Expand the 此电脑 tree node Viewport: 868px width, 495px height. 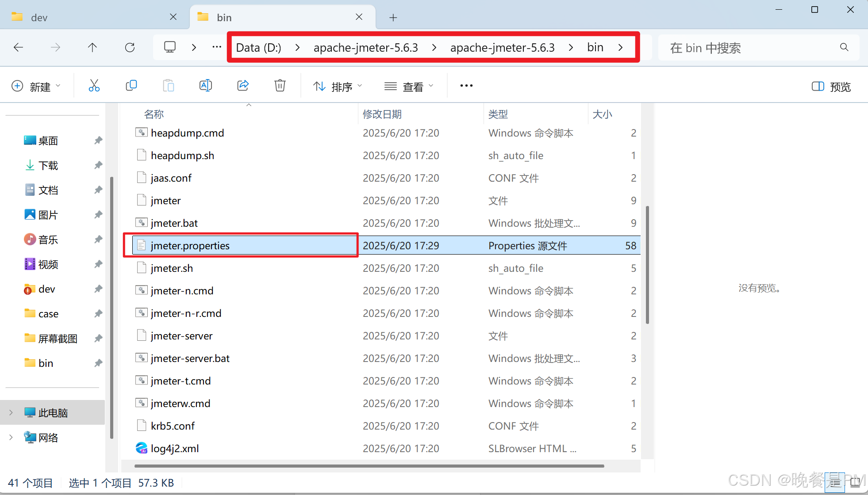pyautogui.click(x=11, y=412)
